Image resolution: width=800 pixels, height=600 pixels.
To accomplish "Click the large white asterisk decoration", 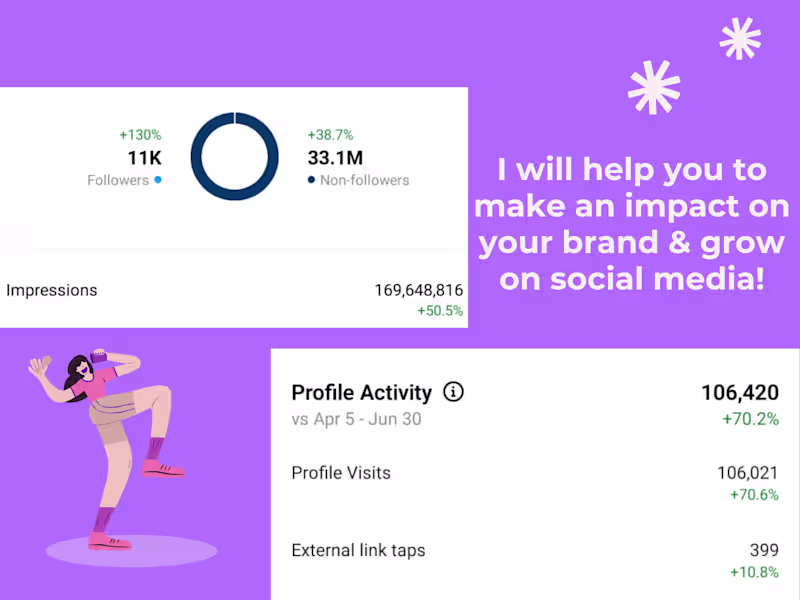I will click(x=654, y=86).
